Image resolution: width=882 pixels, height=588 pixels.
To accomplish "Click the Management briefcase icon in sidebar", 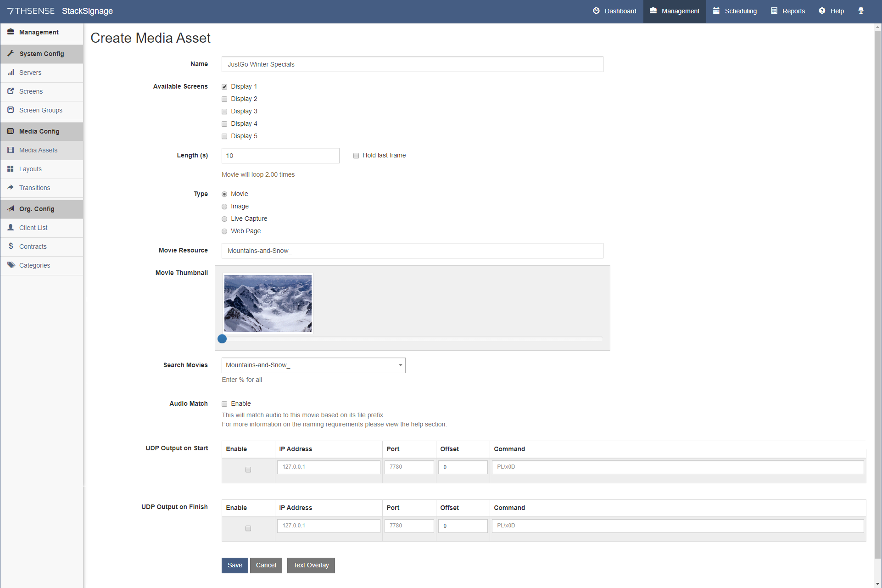I will click(x=11, y=32).
